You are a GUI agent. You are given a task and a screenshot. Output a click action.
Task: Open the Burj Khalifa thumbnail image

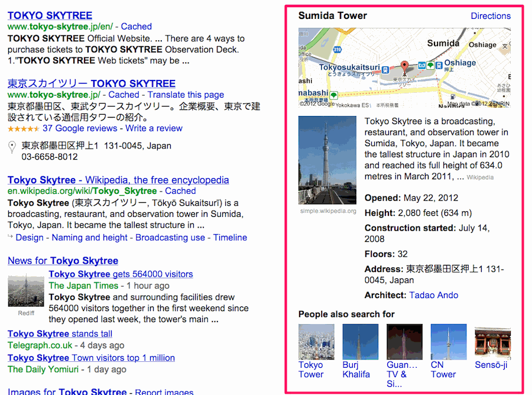point(360,342)
